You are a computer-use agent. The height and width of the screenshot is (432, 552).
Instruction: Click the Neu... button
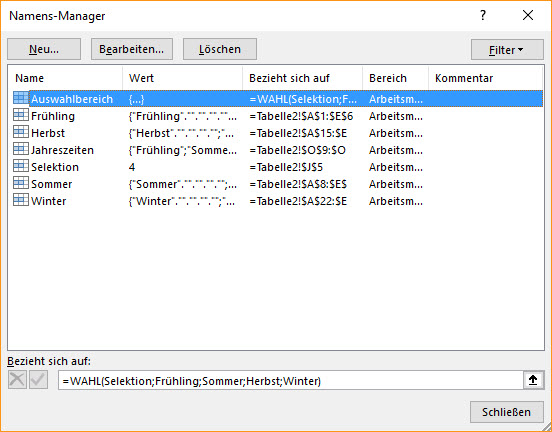[x=44, y=49]
